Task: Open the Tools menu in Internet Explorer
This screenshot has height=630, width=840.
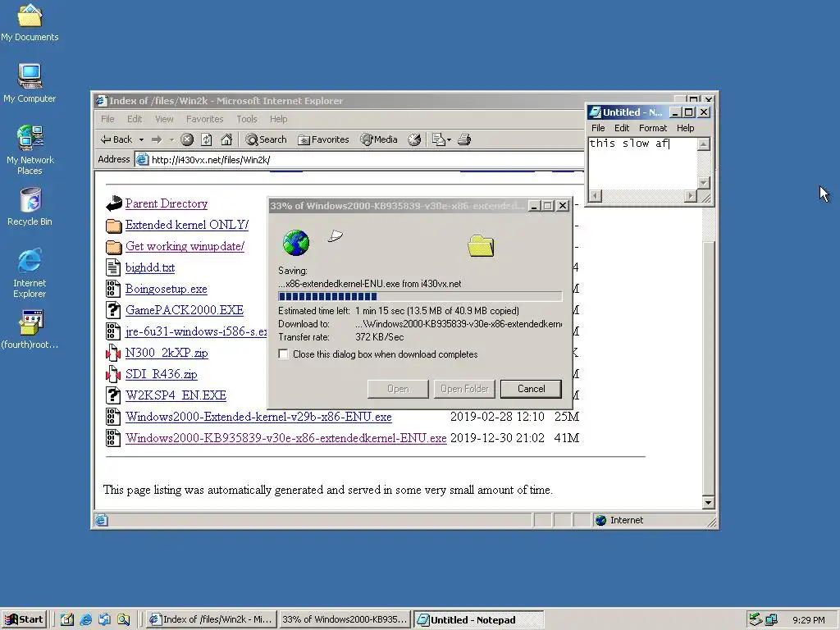Action: click(x=246, y=119)
